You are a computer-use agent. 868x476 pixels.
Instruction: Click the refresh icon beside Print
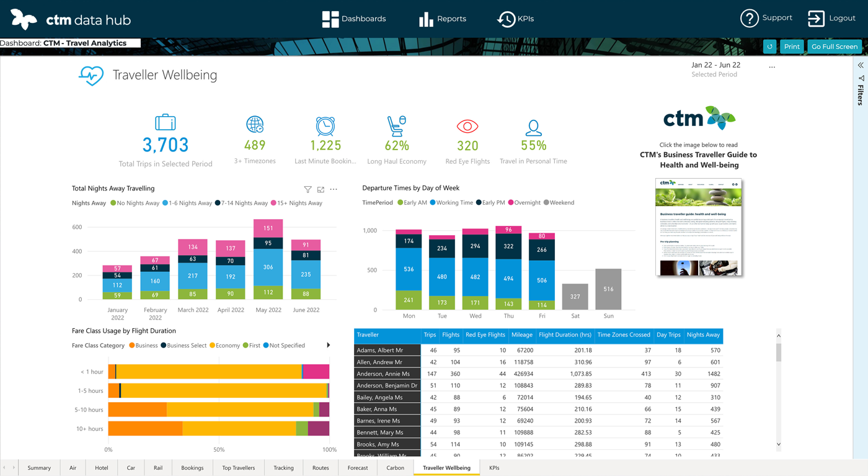point(769,47)
